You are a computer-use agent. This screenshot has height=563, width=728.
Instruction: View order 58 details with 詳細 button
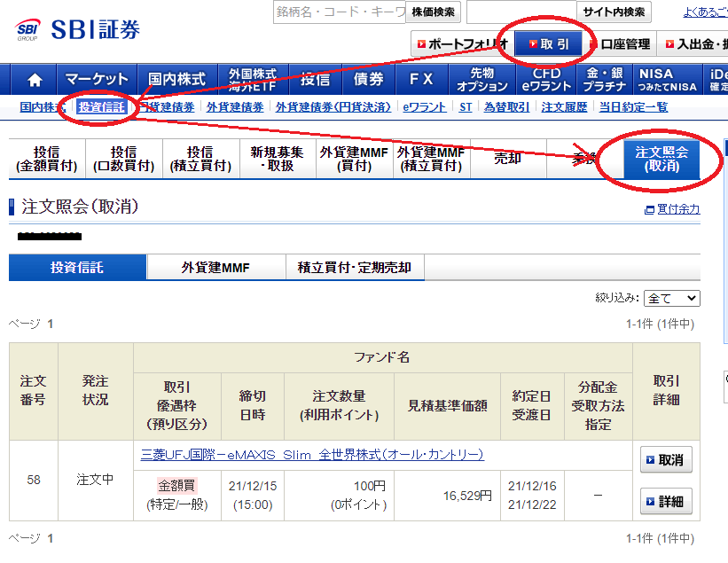tap(666, 501)
